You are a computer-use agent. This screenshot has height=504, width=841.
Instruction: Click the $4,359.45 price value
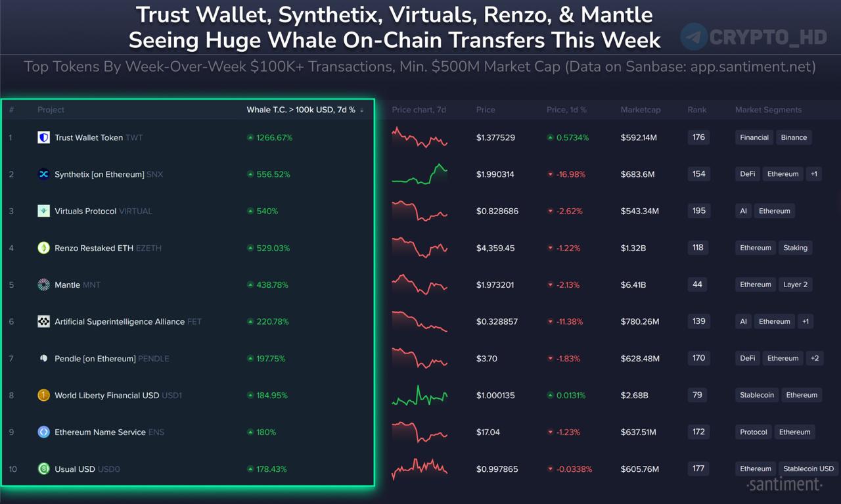click(496, 248)
